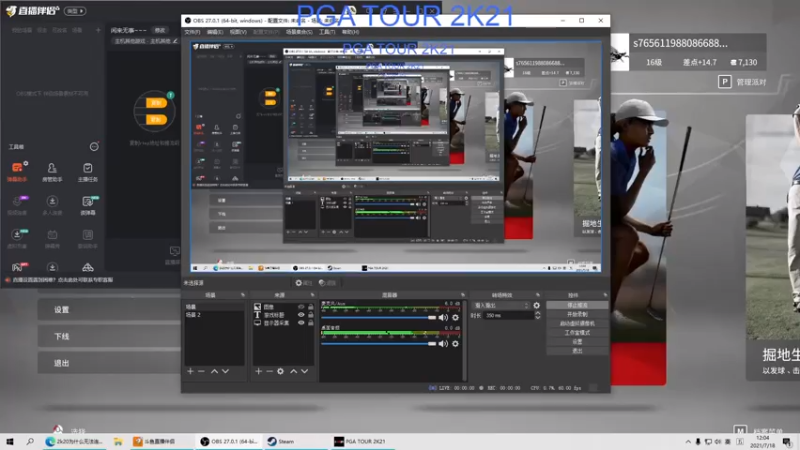Open the Windows Start menu
This screenshot has width=800, height=450.
click(10, 441)
